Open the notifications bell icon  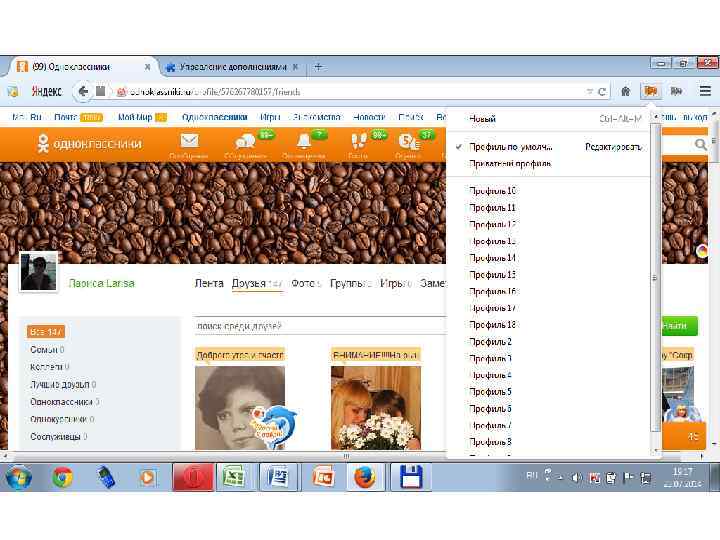[x=304, y=142]
